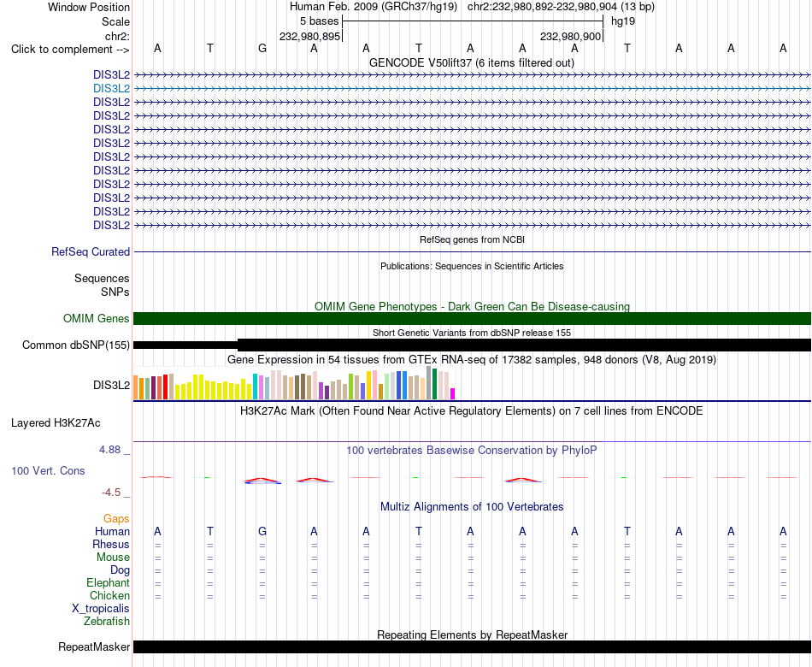Image resolution: width=812 pixels, height=667 pixels.
Task: Open 'Gene Expression in 54 tissues from GTEx' title
Action: tap(471, 360)
